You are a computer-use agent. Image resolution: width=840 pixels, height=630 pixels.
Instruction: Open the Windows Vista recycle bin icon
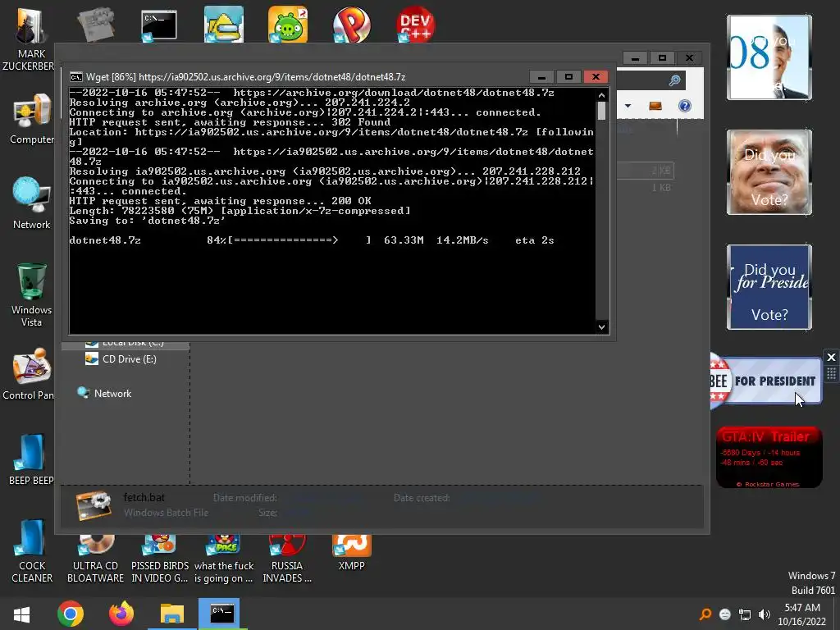[x=31, y=294]
